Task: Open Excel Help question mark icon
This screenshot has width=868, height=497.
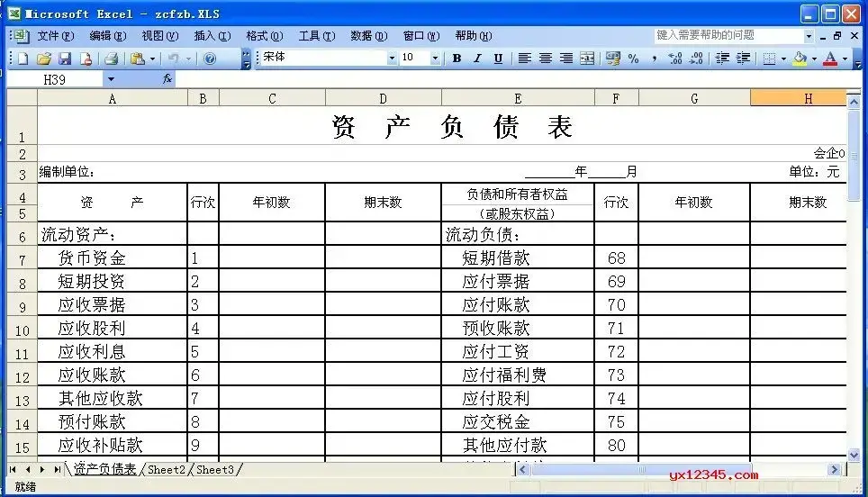Action: tap(210, 59)
